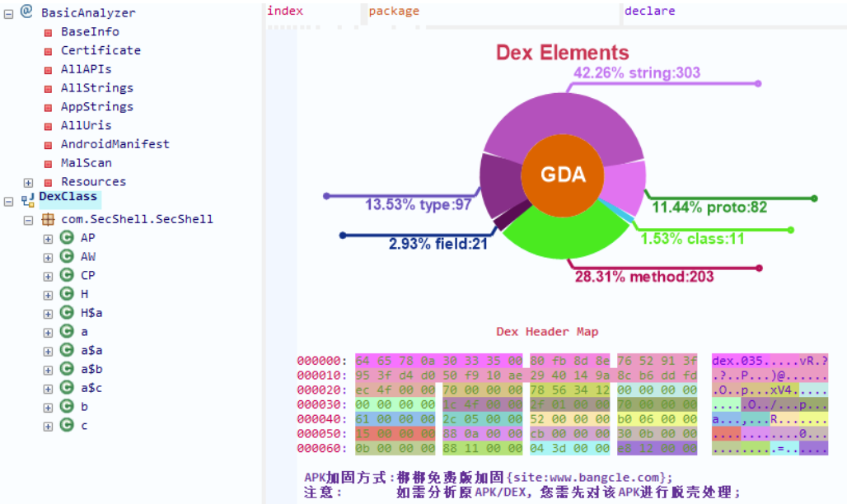Click the orange GDA center circle
847x504 pixels.
563,174
